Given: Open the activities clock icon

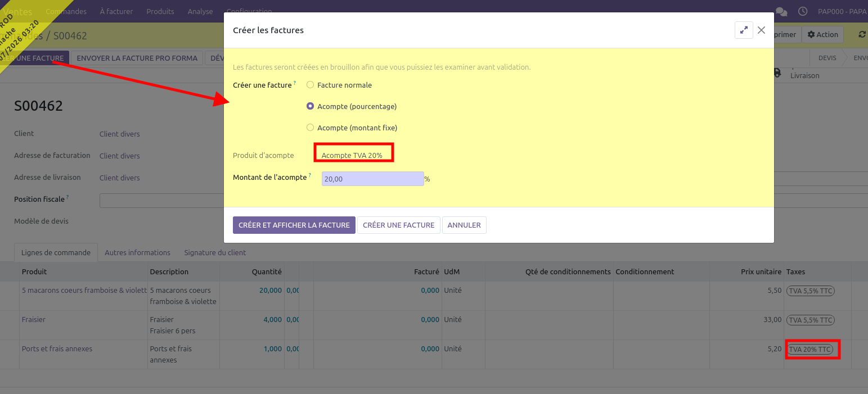Looking at the screenshot, I should [x=803, y=11].
